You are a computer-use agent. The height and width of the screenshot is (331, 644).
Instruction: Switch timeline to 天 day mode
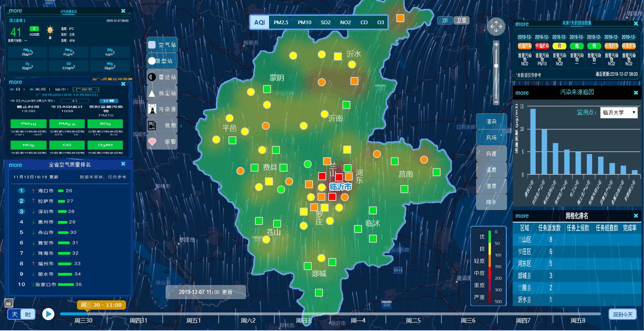tap(15, 314)
